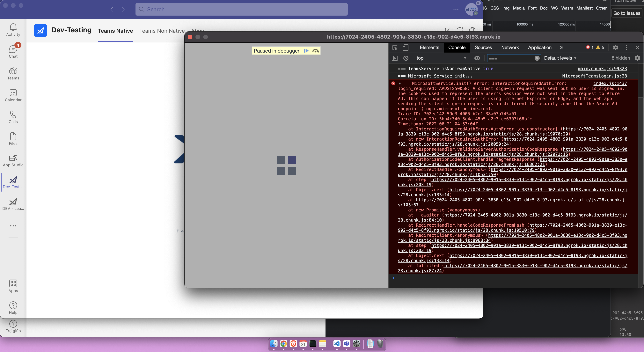Toggle the 5 warnings filter indicator
This screenshot has height=352, width=644.
coord(600,48)
